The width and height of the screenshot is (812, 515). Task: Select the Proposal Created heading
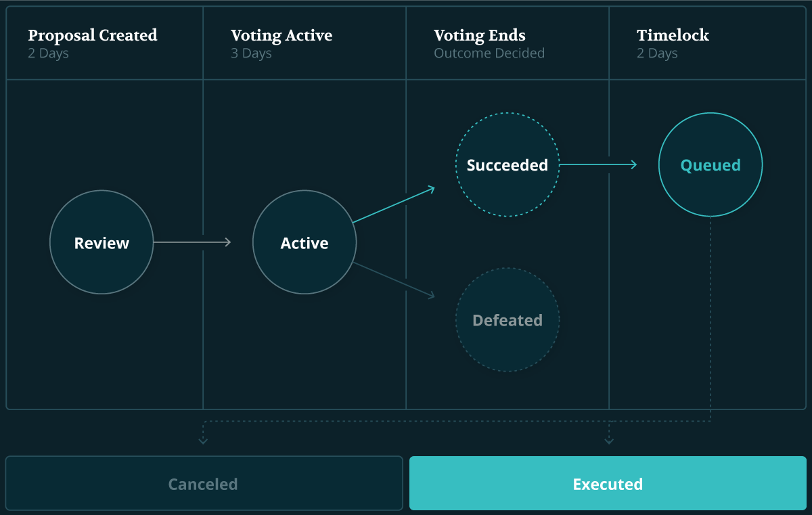[x=93, y=35]
